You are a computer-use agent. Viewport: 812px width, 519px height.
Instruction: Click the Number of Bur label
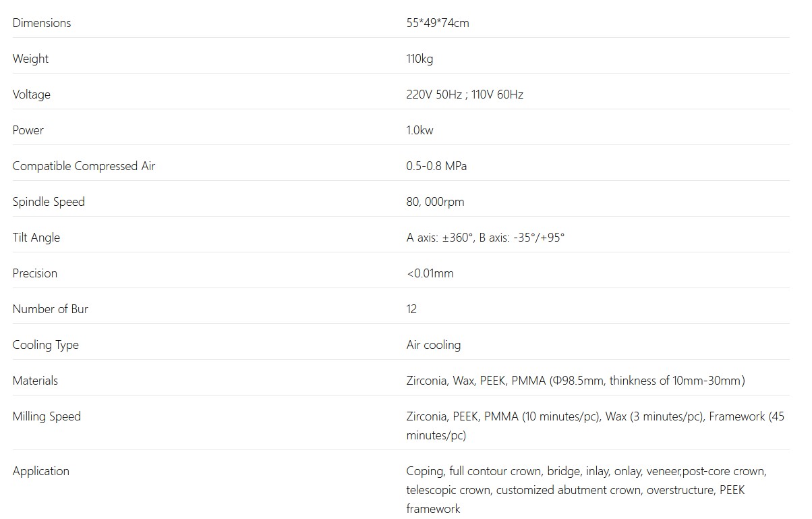point(51,309)
